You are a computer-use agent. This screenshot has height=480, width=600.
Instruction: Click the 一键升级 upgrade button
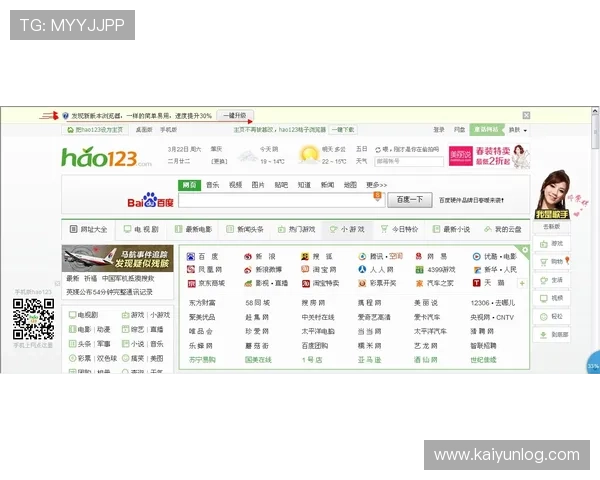click(x=235, y=115)
